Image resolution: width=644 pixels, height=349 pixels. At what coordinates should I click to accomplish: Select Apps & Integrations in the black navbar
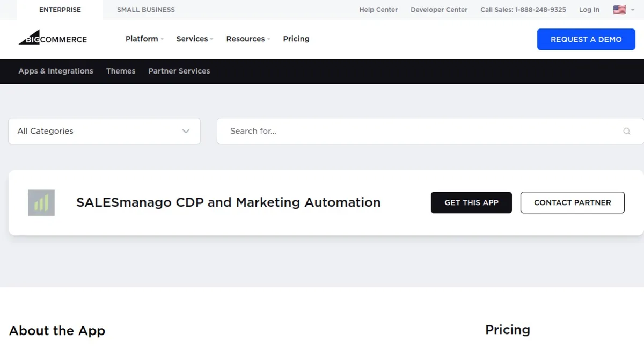pyautogui.click(x=55, y=71)
